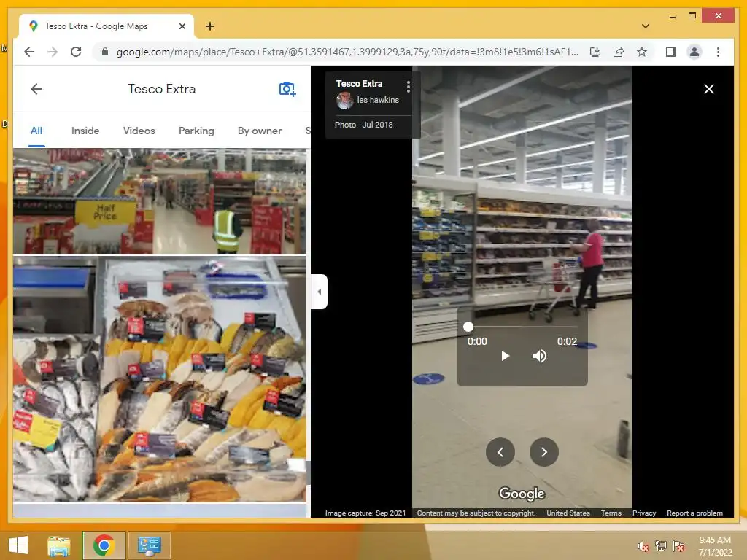747x560 pixels.
Task: Click the Report a problem link
Action: [694, 513]
